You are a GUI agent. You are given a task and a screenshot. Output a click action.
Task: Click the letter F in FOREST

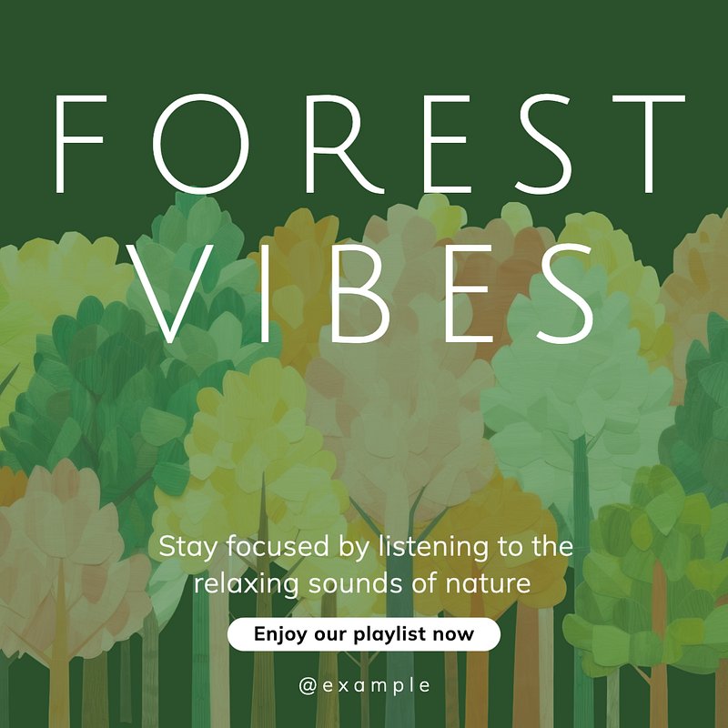tap(81, 144)
